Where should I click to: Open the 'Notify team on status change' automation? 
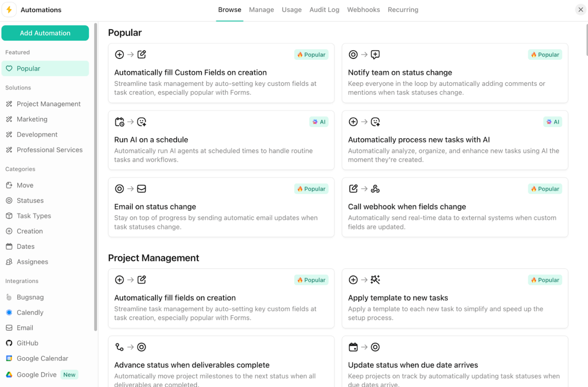(455, 73)
